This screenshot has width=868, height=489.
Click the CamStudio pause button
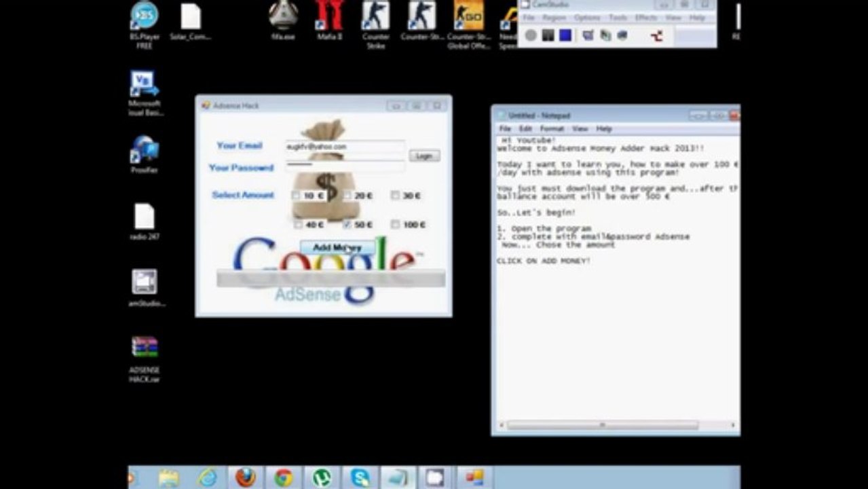coord(548,35)
